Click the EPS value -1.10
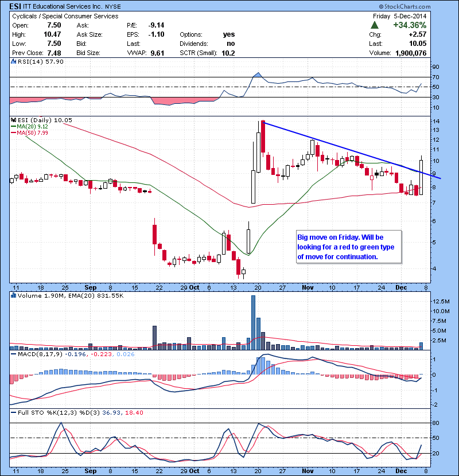The image size is (459, 476). (x=156, y=34)
